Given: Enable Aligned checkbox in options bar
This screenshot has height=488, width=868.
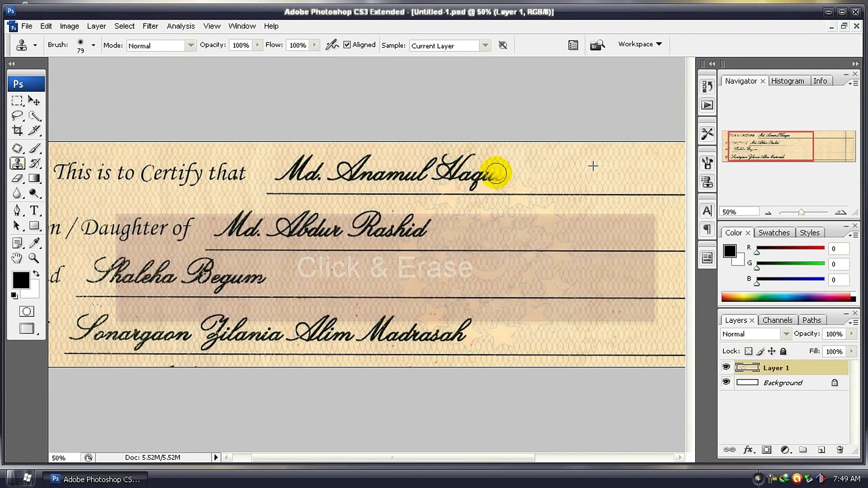Looking at the screenshot, I should 347,45.
